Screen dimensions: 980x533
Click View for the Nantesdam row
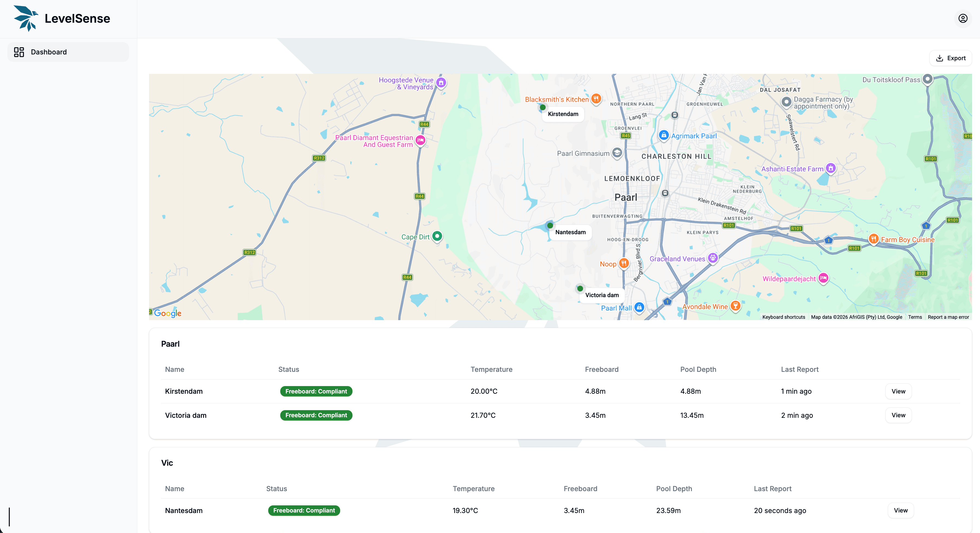tap(901, 511)
